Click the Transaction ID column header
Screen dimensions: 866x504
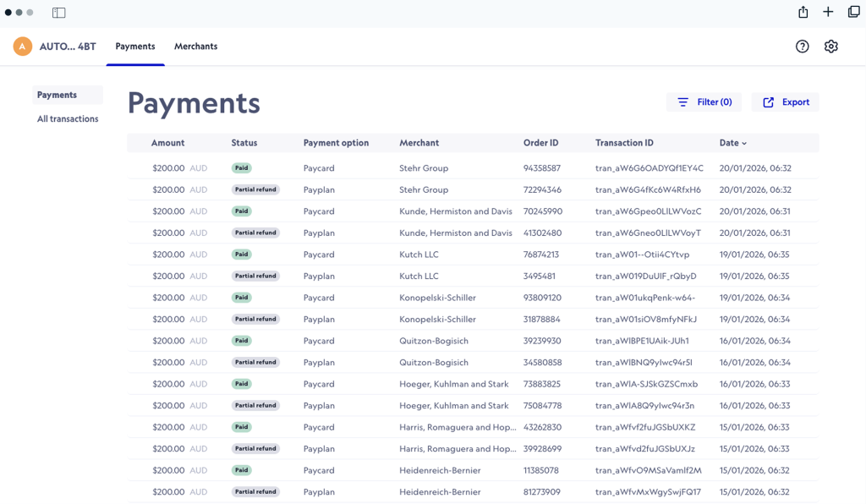pos(624,143)
